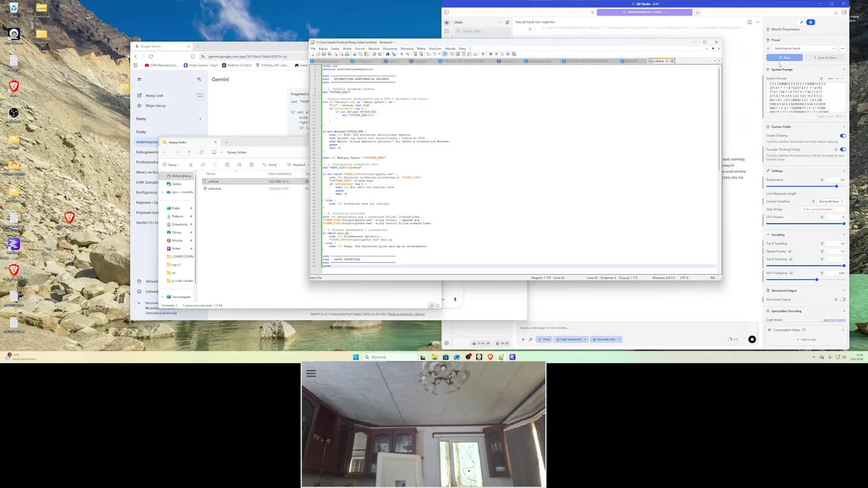The width and height of the screenshot is (868, 488).
Task: Click the Gemini sidebar search icon
Action: [x=199, y=79]
